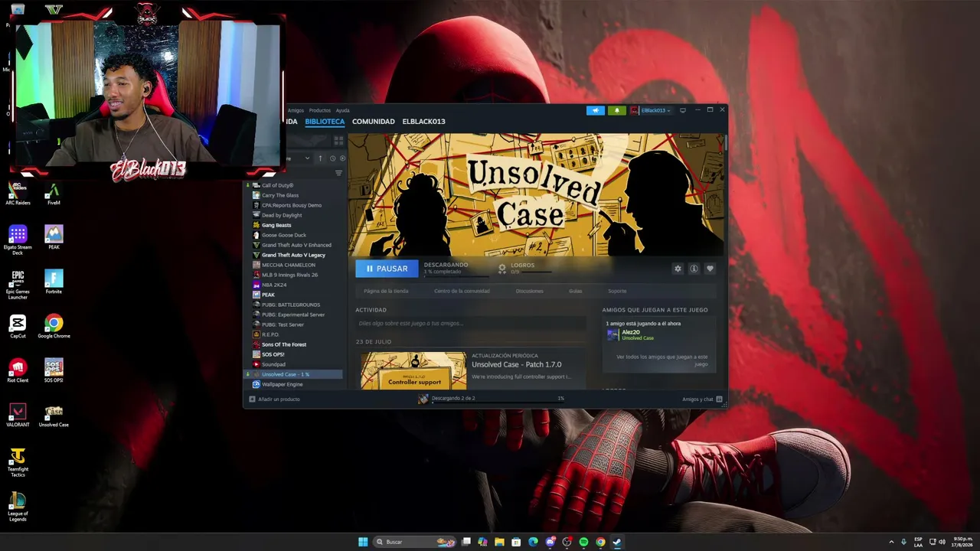Open File Explorer from the taskbar
This screenshot has width=980, height=551.
(499, 542)
